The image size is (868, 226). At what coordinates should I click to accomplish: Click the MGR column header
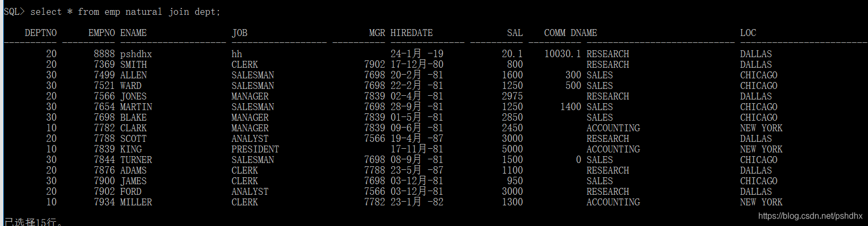[x=377, y=33]
